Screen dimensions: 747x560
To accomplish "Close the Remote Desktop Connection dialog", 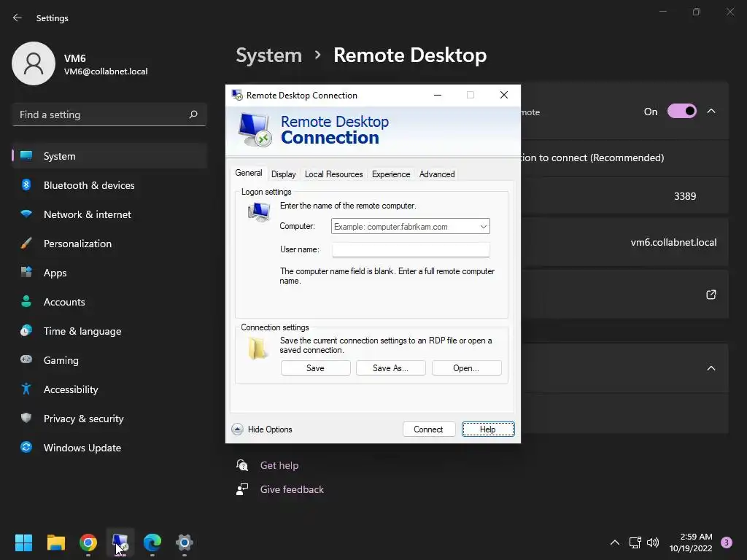I will pos(503,95).
